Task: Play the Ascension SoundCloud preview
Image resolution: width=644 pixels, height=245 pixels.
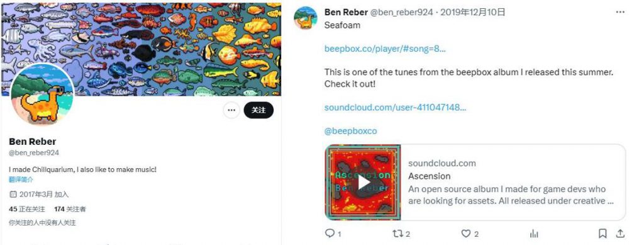Action: coord(363,183)
